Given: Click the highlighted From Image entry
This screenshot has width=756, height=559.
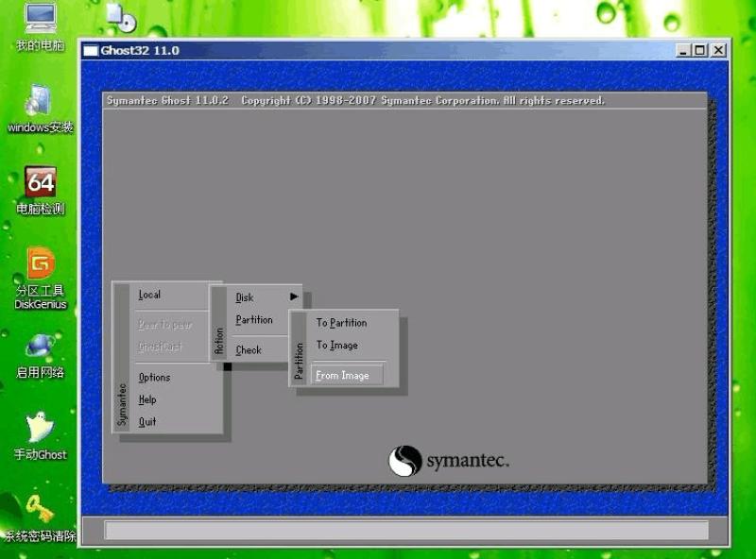Looking at the screenshot, I should (347, 375).
